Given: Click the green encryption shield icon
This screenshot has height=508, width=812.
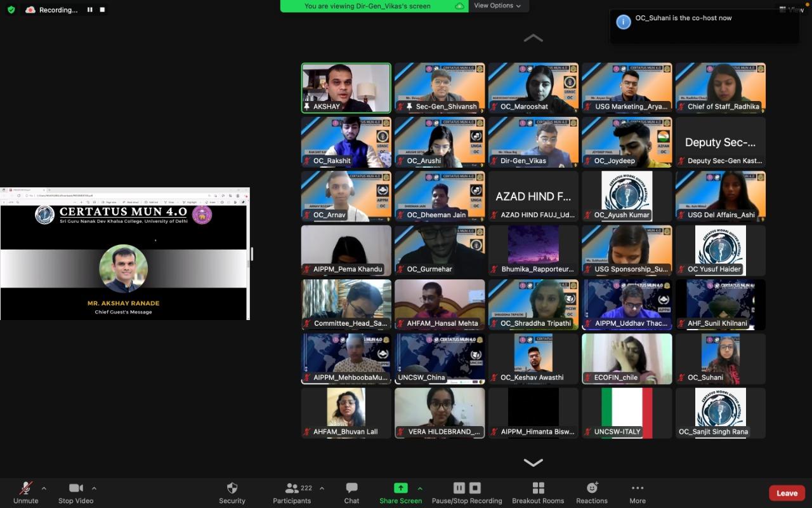Looking at the screenshot, I should tap(11, 10).
